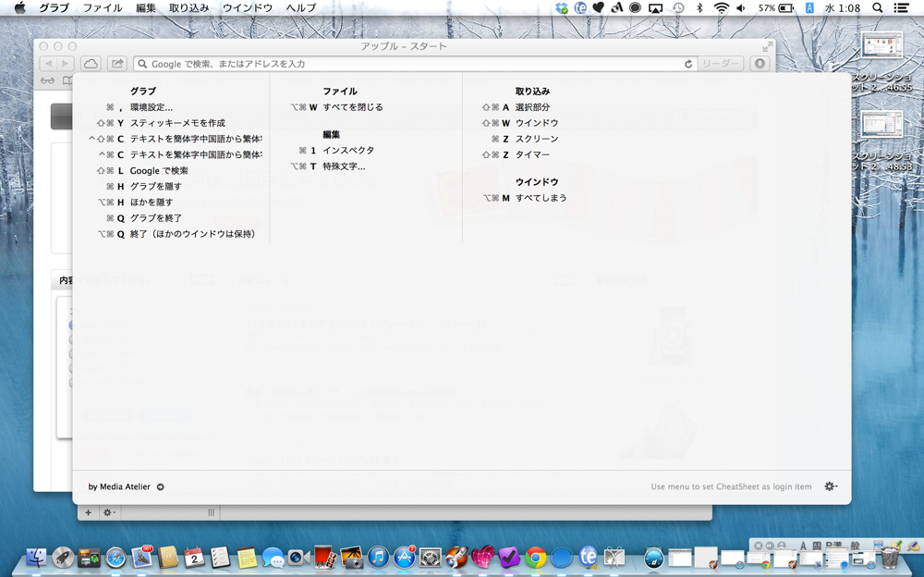Image resolution: width=924 pixels, height=577 pixels.
Task: Select the すべてしまう shortcut entry
Action: click(541, 198)
